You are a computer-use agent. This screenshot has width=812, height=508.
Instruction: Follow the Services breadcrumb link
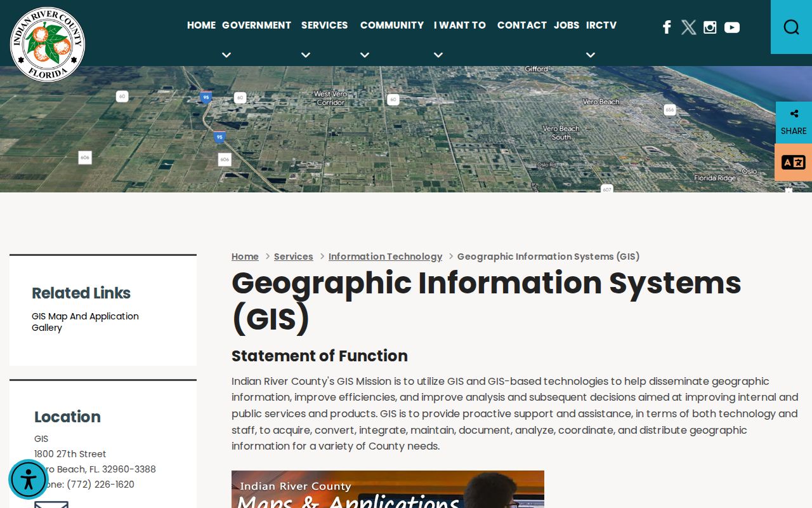[x=293, y=257]
